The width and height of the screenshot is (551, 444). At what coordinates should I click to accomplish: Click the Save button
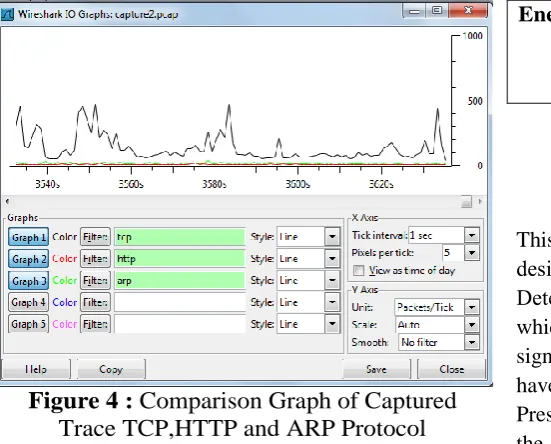376,369
